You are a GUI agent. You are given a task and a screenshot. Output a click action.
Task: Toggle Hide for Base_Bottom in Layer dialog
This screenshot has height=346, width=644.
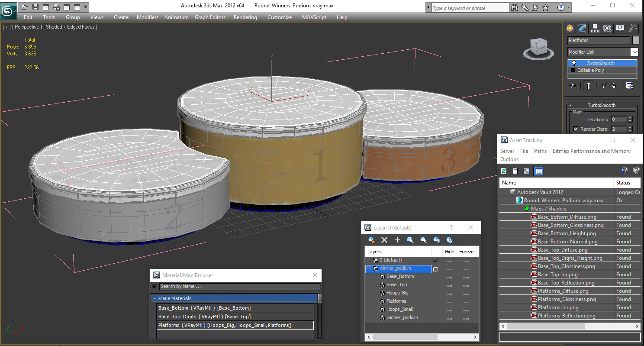click(449, 277)
